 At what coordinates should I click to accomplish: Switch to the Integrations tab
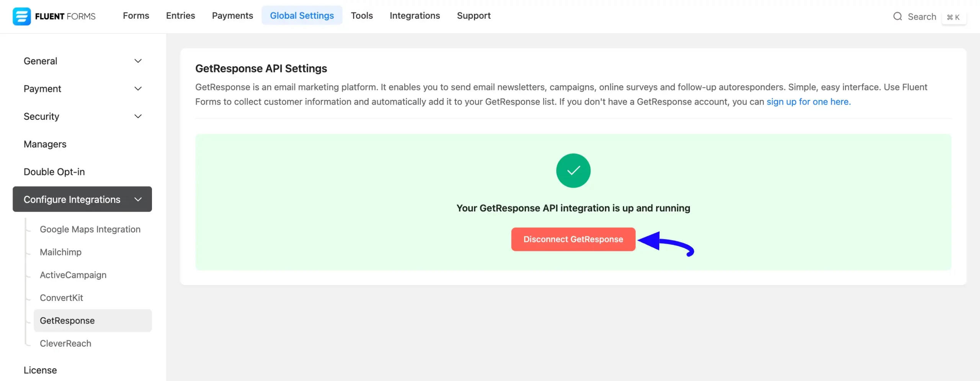tap(415, 16)
